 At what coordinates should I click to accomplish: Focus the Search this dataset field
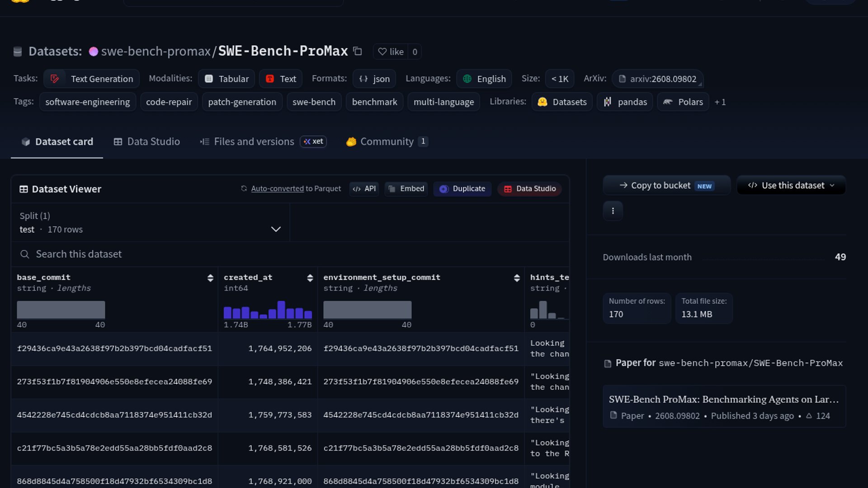tap(290, 254)
